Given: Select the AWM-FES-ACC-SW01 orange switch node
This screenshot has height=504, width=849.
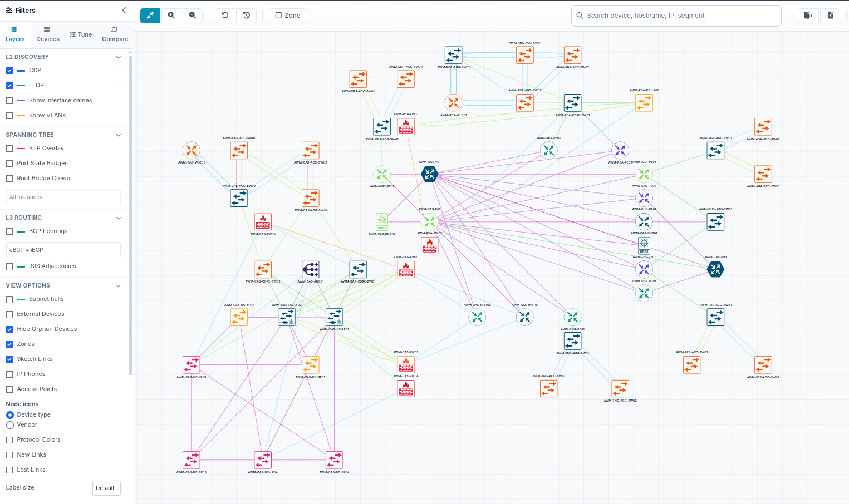Looking at the screenshot, I should click(691, 364).
